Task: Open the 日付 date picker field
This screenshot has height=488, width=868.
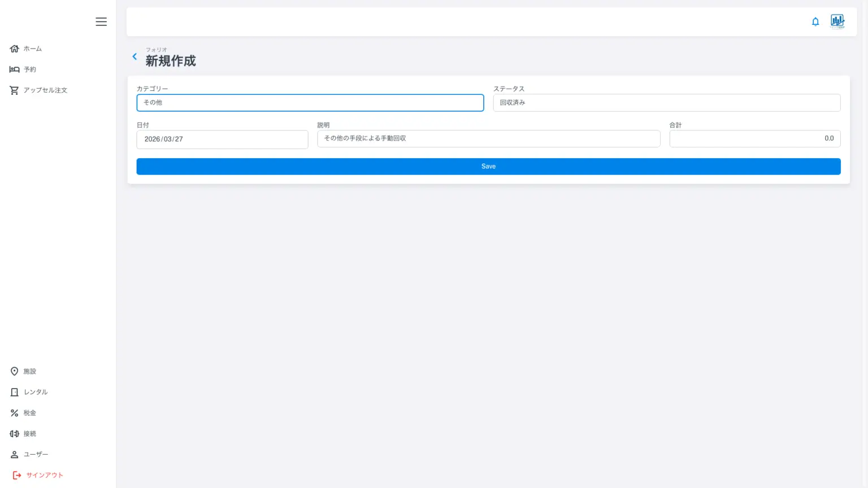Action: point(222,139)
